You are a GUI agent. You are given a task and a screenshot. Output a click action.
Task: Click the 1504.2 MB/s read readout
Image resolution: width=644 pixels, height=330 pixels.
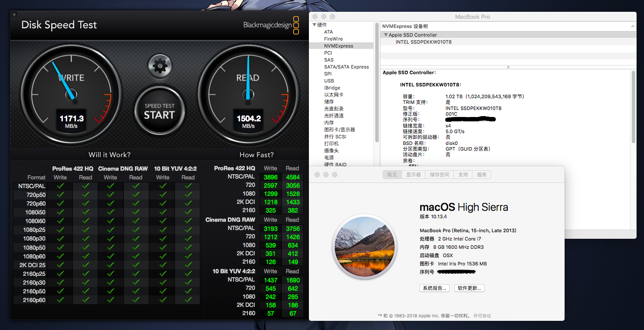click(248, 122)
